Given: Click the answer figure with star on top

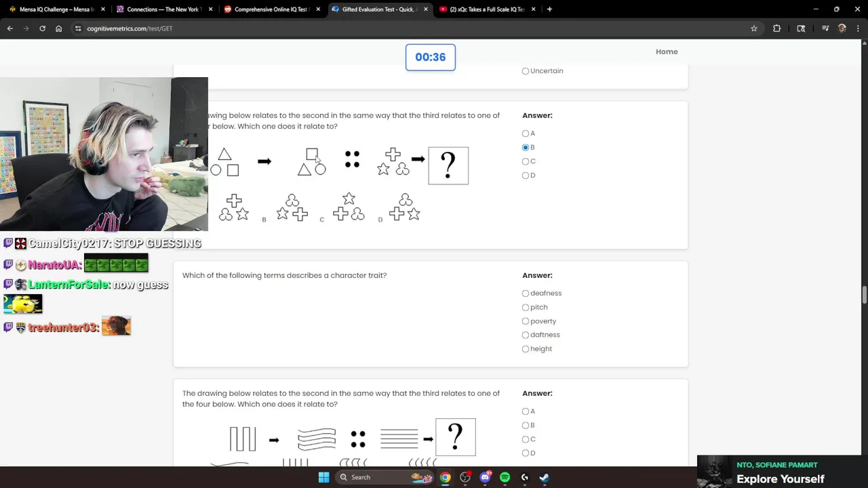Looking at the screenshot, I should click(349, 207).
